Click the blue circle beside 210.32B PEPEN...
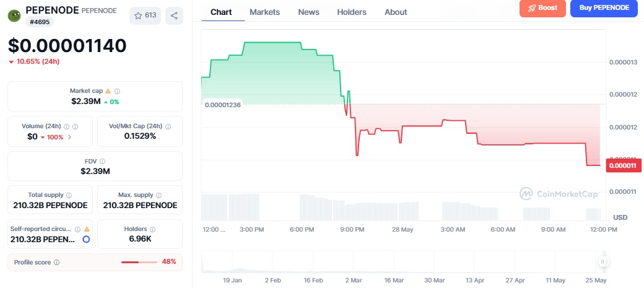The height and width of the screenshot is (288, 644). [x=86, y=239]
